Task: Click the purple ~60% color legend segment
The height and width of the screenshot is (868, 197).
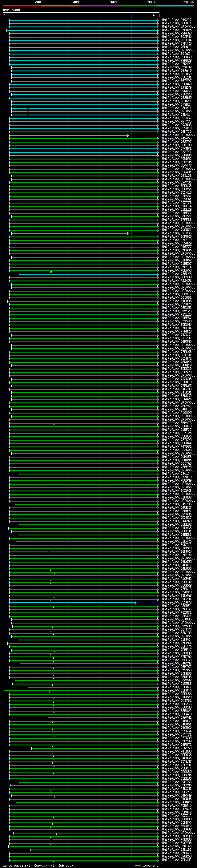Action: point(99,6)
